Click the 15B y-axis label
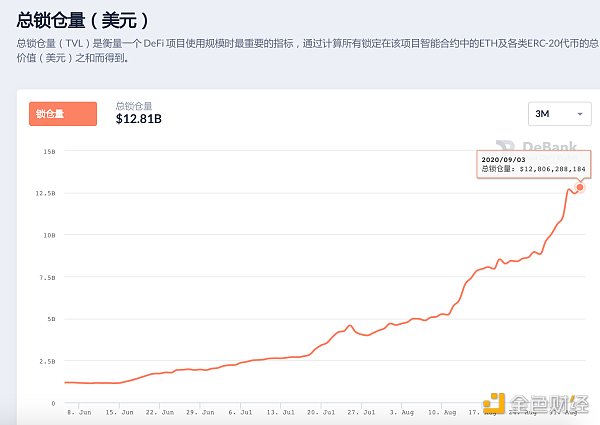 point(49,151)
